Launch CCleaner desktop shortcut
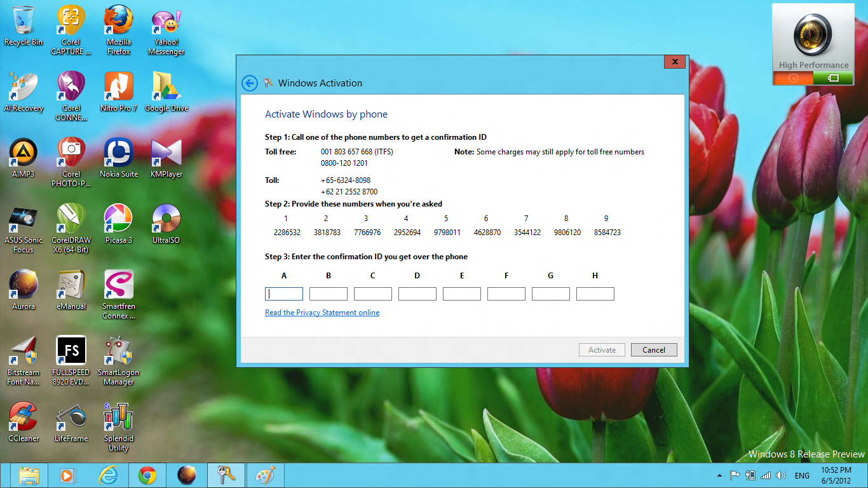This screenshot has height=488, width=868. coord(24,423)
